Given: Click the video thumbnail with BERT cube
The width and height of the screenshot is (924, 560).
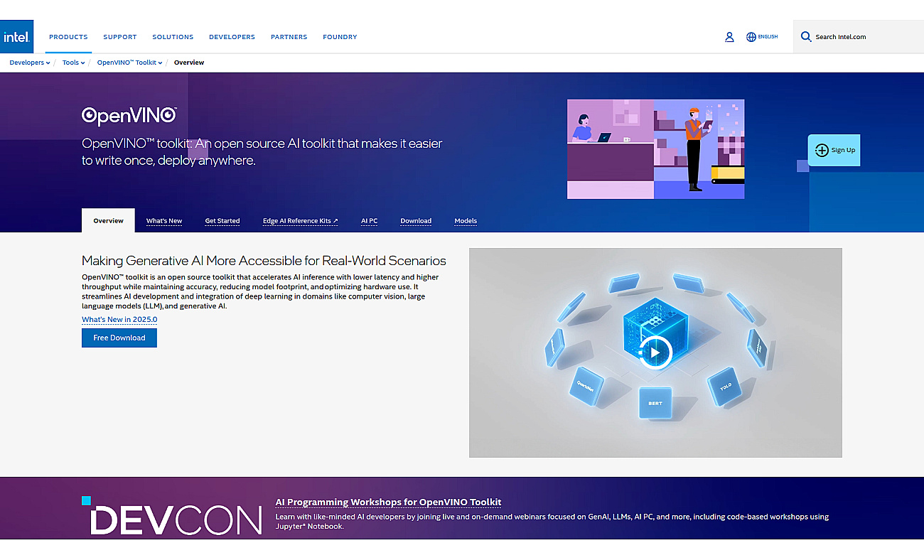Looking at the screenshot, I should (x=655, y=352).
